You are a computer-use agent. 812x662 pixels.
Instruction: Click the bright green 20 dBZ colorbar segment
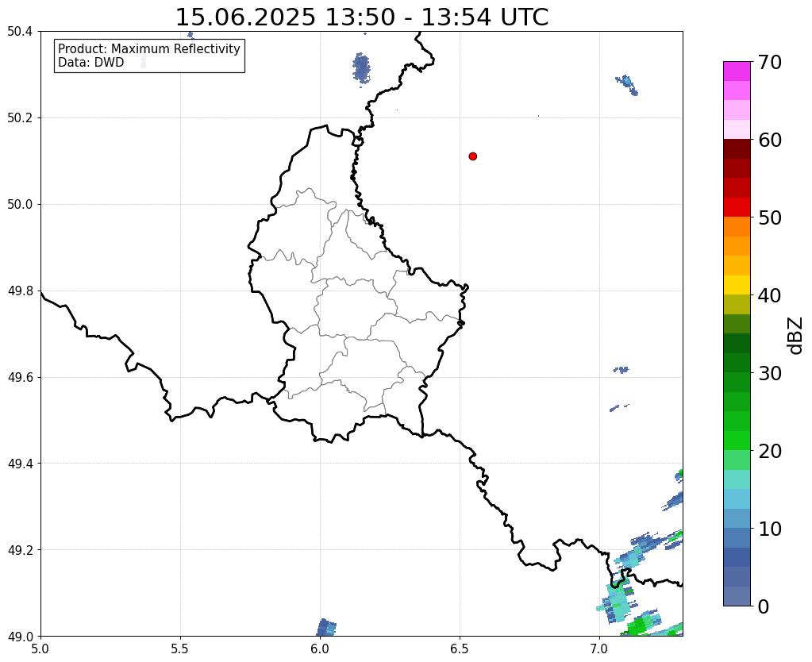[x=737, y=441]
